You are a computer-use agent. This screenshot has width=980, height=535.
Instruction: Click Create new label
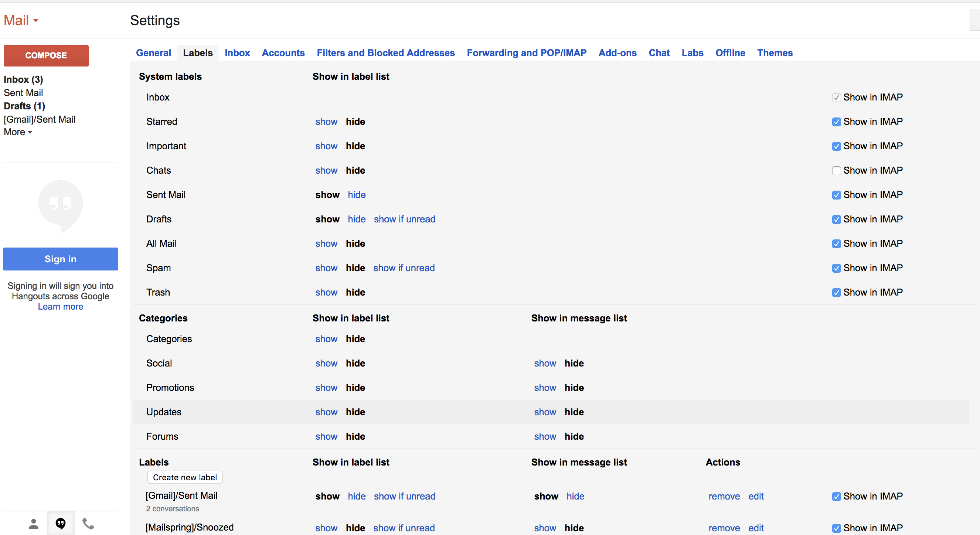[x=184, y=477]
